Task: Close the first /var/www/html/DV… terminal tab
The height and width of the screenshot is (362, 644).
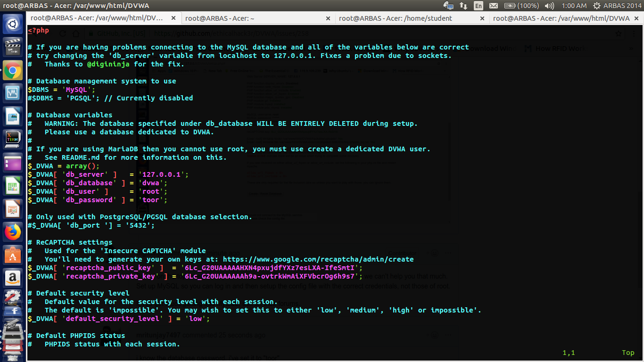Action: click(x=174, y=18)
